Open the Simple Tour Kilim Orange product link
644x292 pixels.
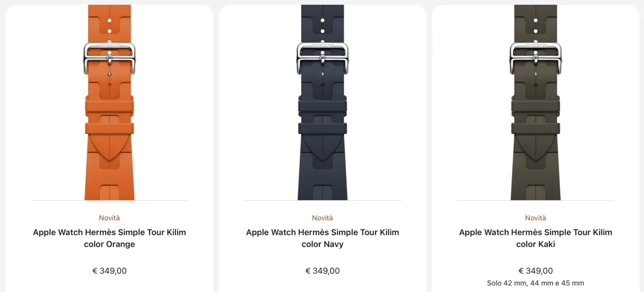[x=109, y=238]
